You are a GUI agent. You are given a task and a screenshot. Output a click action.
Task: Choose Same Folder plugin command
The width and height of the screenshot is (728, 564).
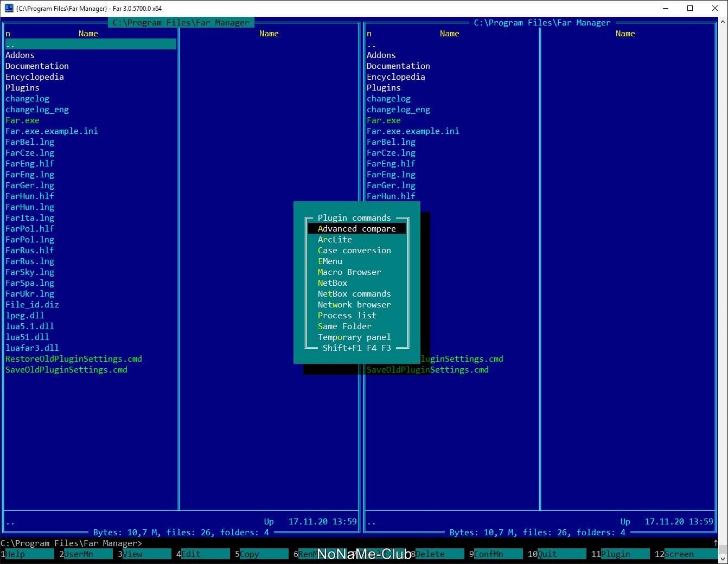tap(344, 326)
